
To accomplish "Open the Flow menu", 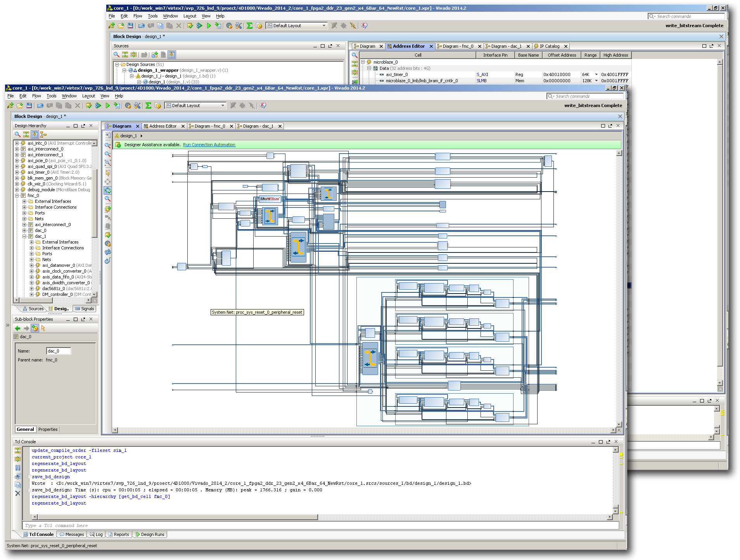I will coord(36,96).
